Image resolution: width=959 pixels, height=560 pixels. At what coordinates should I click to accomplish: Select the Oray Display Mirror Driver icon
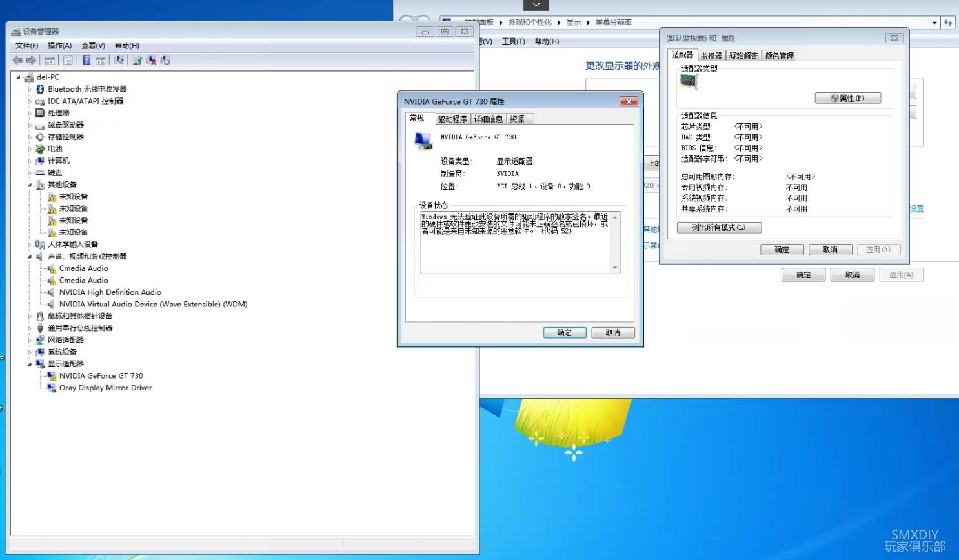click(52, 388)
